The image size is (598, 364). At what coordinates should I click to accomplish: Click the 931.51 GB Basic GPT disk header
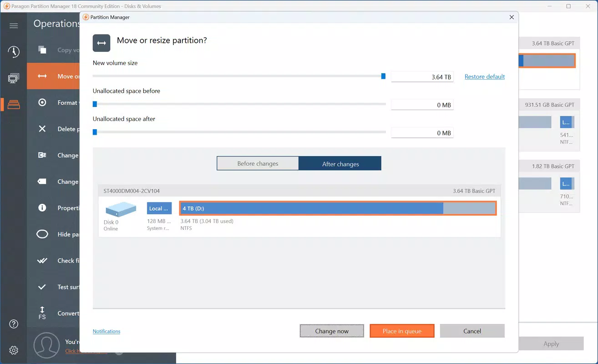[550, 105]
